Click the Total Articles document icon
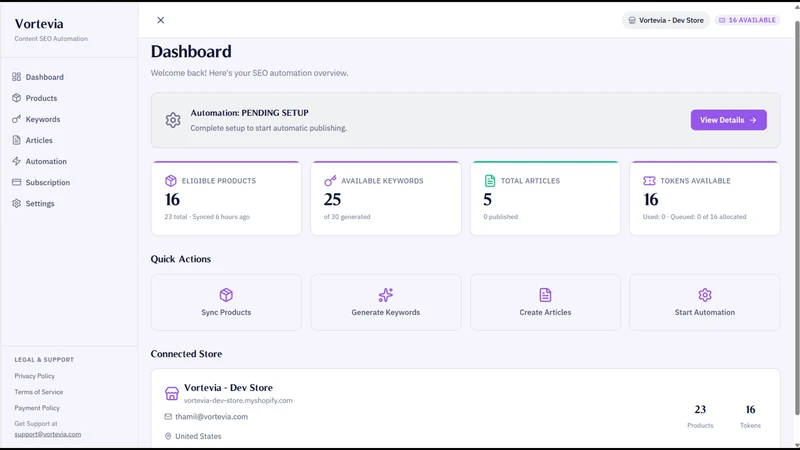The width and height of the screenshot is (800, 450). click(x=490, y=181)
